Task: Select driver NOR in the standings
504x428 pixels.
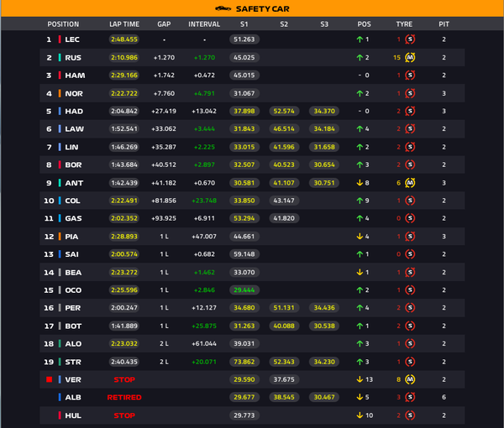Action: pyautogui.click(x=74, y=93)
